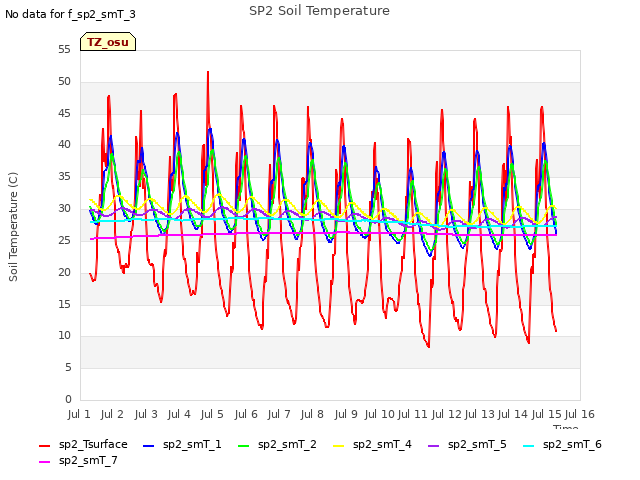Toggle sp2_smT_4 legend label
The height and width of the screenshot is (480, 640).
coord(382,444)
